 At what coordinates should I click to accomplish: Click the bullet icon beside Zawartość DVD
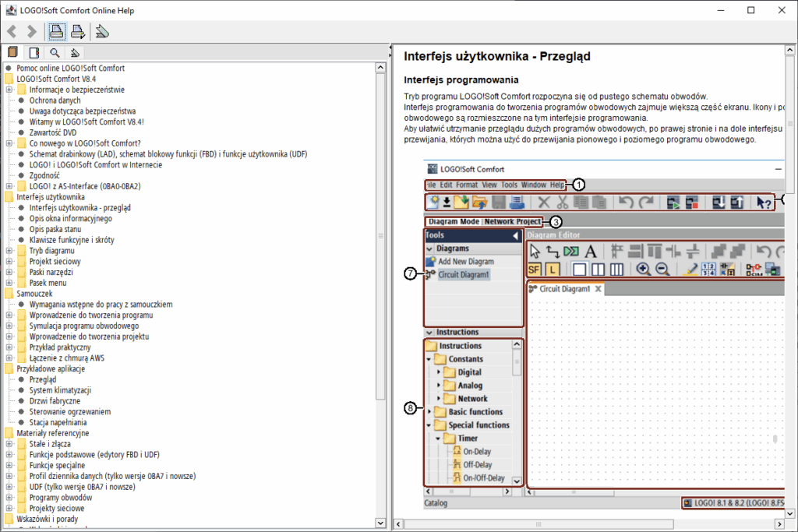click(21, 132)
